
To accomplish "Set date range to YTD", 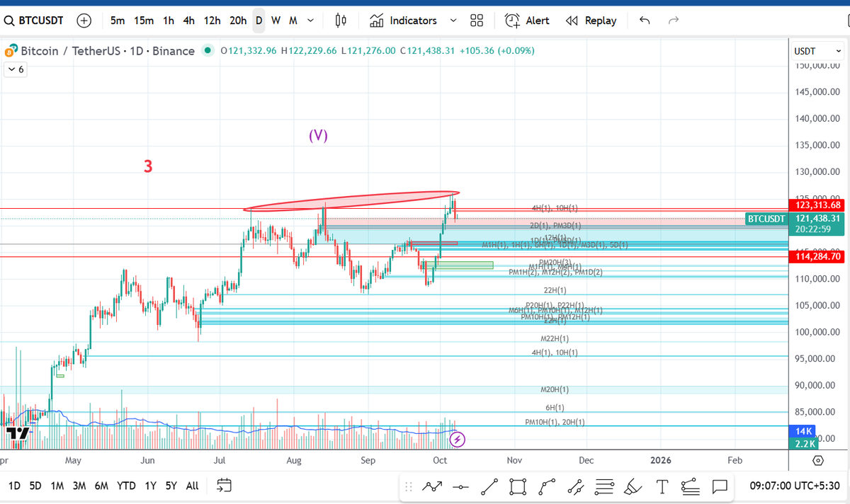I will click(127, 486).
